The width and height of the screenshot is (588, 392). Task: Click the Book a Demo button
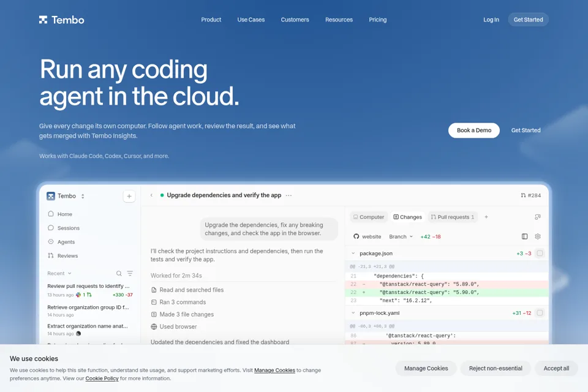coord(474,130)
